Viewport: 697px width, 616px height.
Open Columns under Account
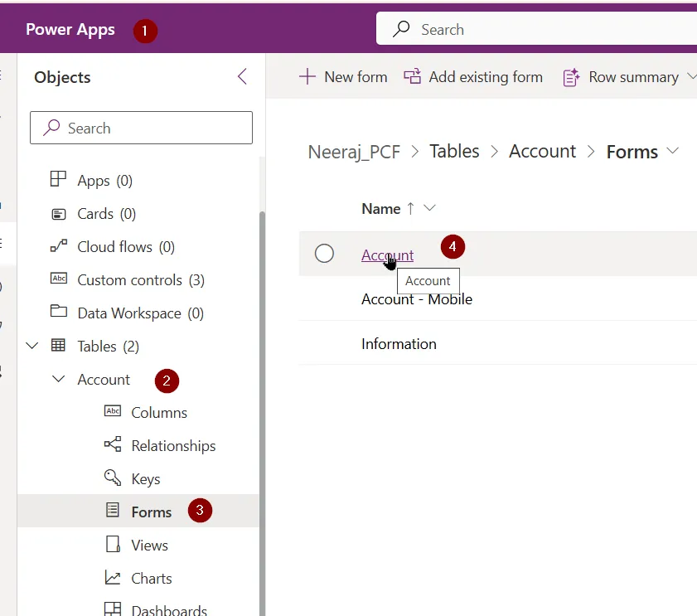pos(159,412)
